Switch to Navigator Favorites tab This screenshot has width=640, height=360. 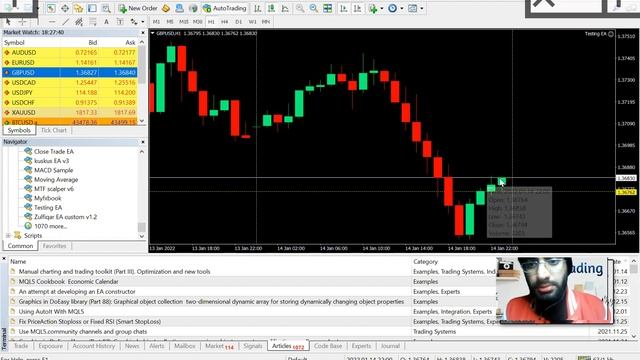click(54, 246)
